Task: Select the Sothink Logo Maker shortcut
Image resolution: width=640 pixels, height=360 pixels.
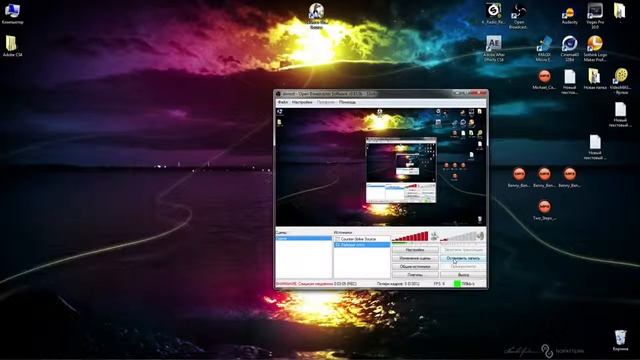Action: 595,49
